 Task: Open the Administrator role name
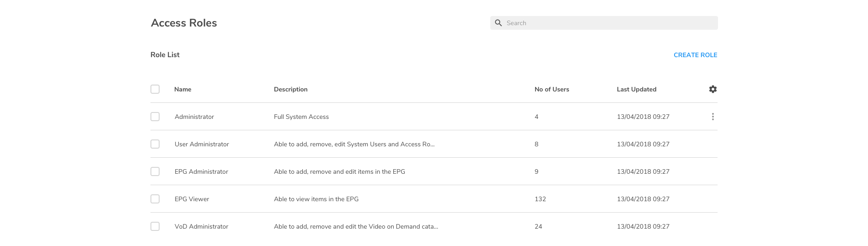coord(194,117)
